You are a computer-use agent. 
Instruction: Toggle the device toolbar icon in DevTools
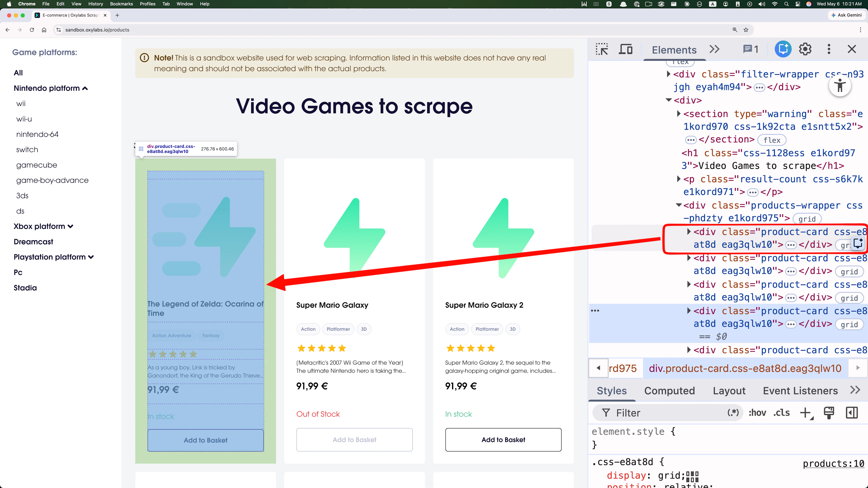pos(626,49)
